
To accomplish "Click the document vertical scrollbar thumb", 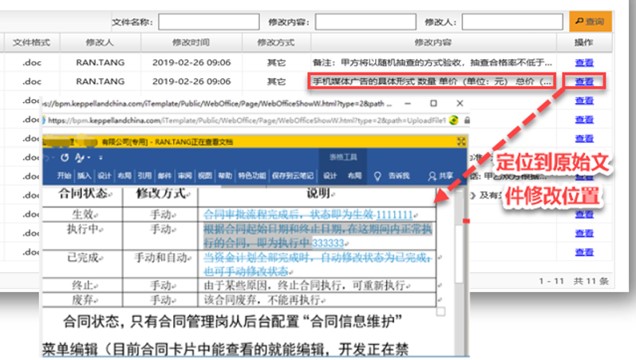I will pos(459,253).
